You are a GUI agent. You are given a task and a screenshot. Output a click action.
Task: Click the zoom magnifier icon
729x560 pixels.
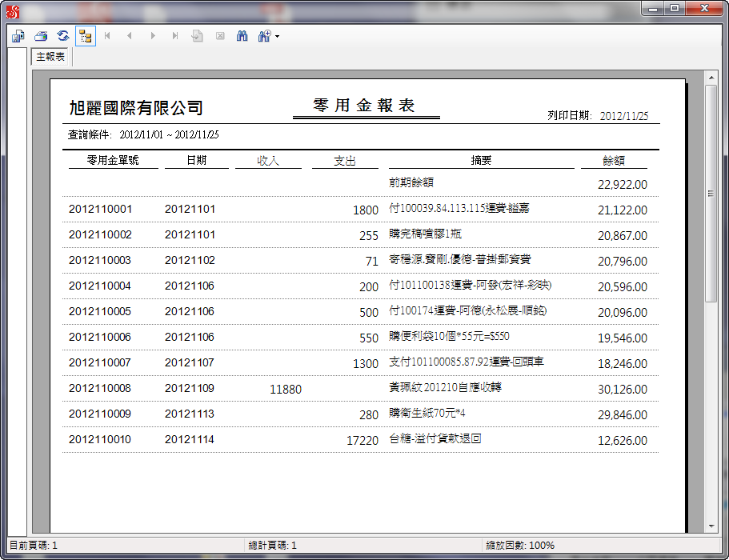264,36
